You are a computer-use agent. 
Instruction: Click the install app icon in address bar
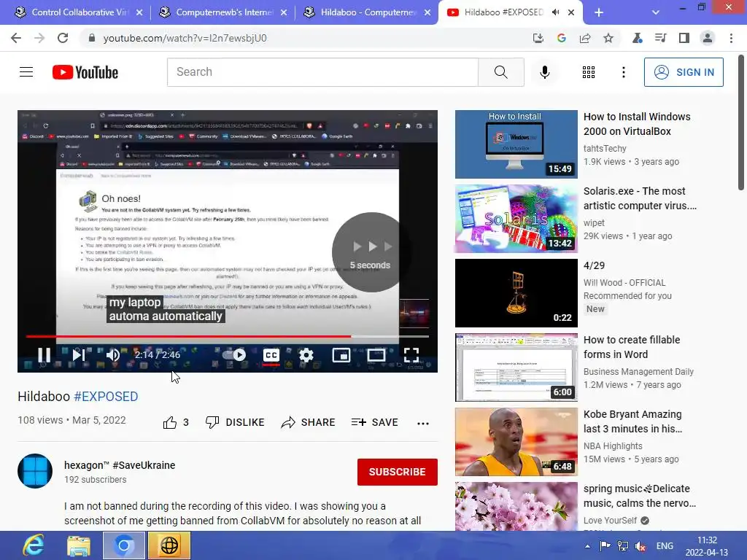coord(538,38)
